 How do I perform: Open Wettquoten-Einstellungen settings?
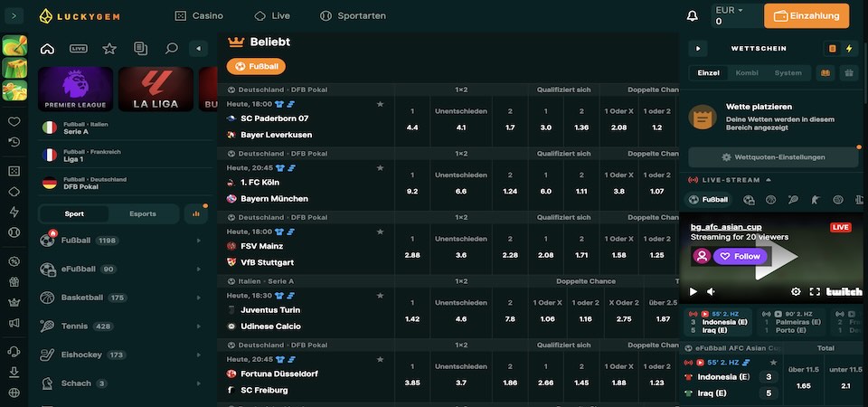pos(773,157)
